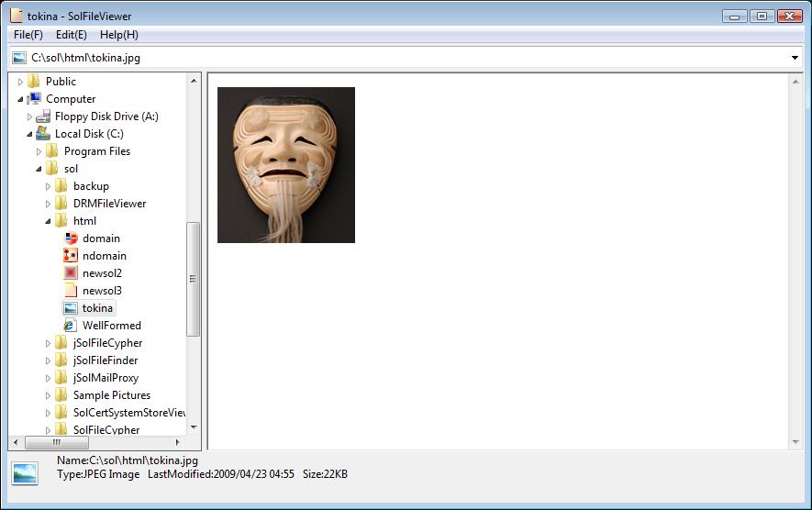Click the mask image preview

(286, 165)
